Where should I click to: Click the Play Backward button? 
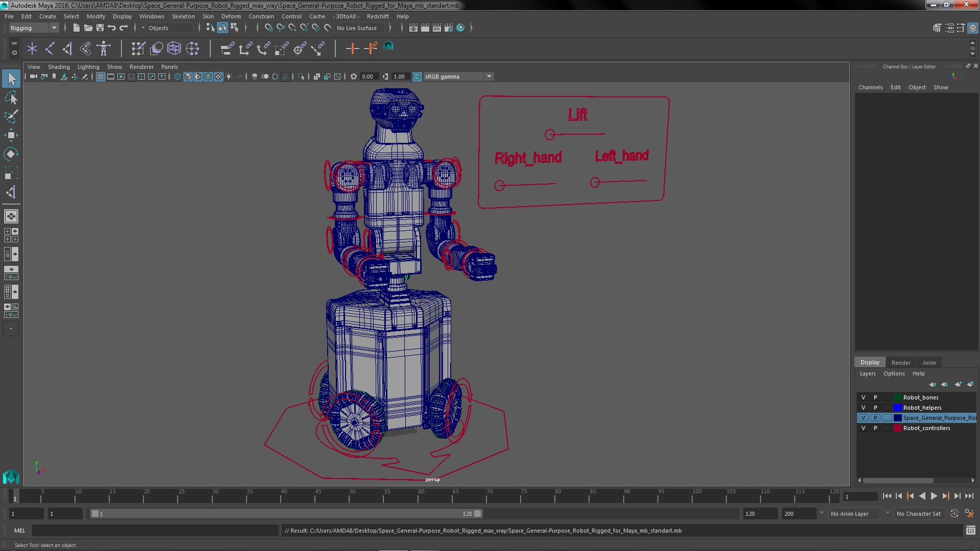[x=922, y=496]
